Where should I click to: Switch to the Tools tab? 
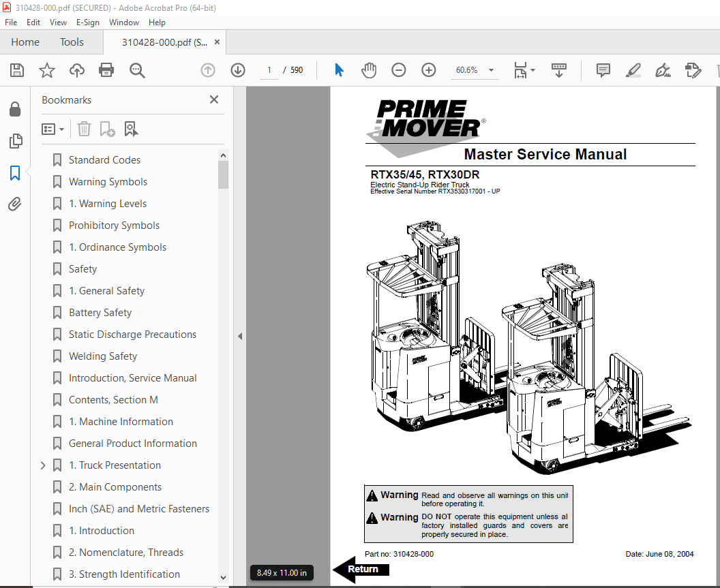point(72,42)
